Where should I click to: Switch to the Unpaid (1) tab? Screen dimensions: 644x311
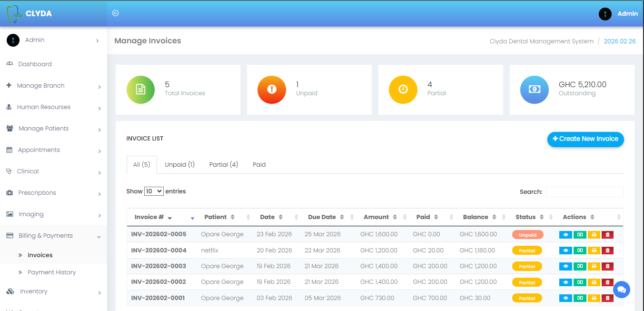coord(180,165)
